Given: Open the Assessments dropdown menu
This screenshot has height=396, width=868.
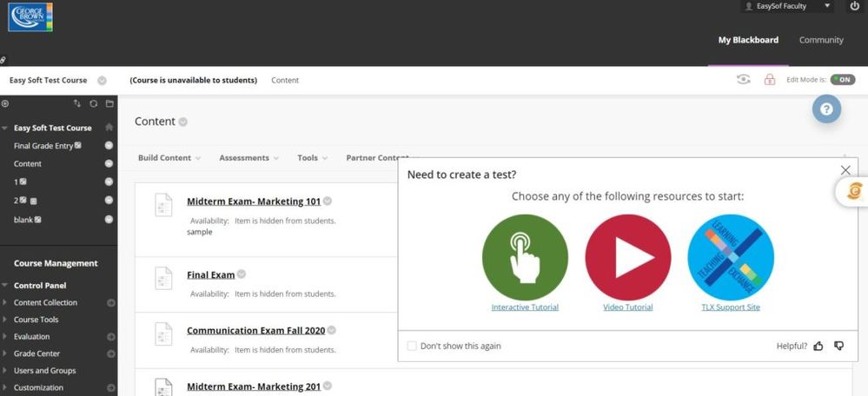Looking at the screenshot, I should (248, 158).
